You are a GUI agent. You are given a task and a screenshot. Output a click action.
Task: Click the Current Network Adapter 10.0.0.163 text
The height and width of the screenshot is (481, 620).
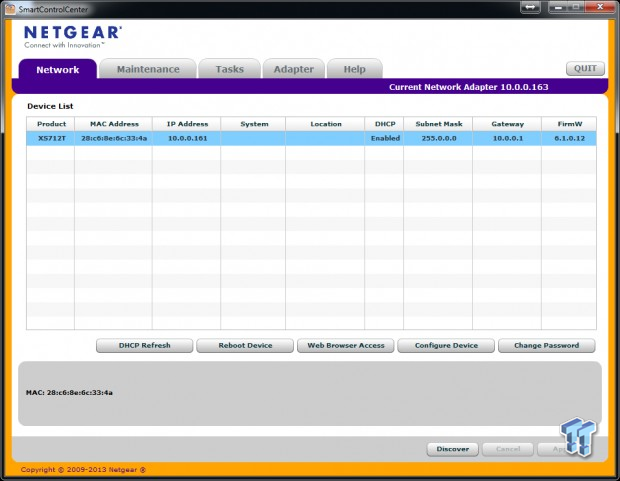pyautogui.click(x=469, y=87)
